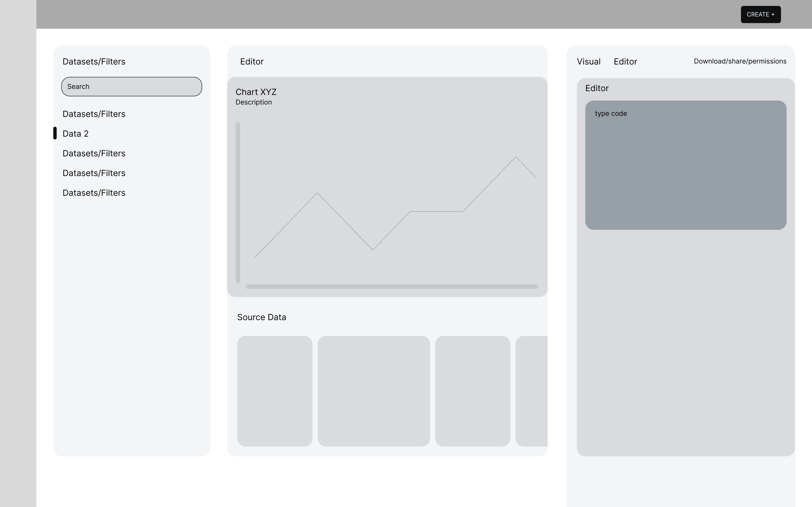Click the Search input field
This screenshot has width=812, height=507.
coord(132,86)
